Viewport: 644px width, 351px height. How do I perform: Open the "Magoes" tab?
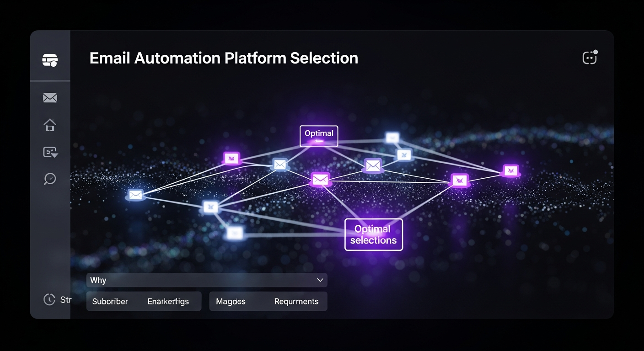click(x=231, y=302)
